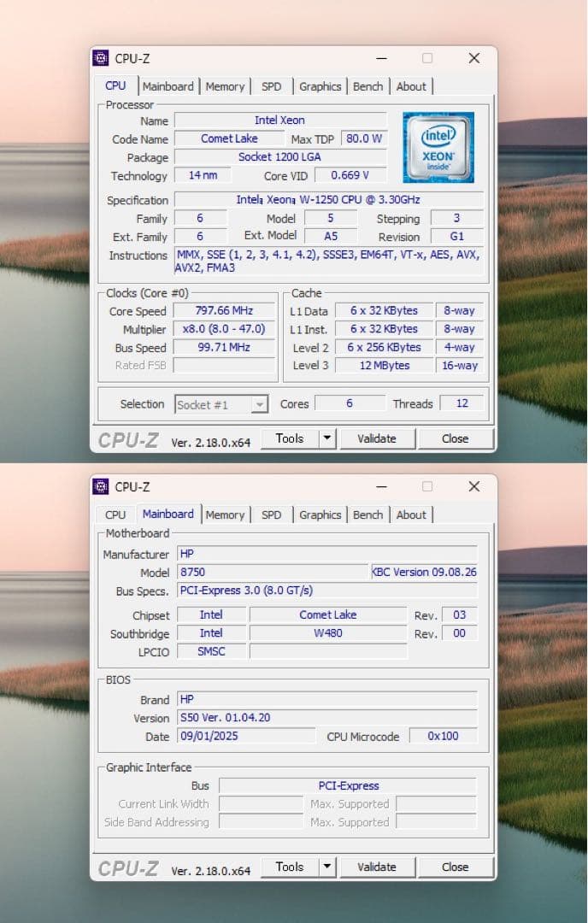Click 'Comet Lake' code name value in top window

pos(229,139)
